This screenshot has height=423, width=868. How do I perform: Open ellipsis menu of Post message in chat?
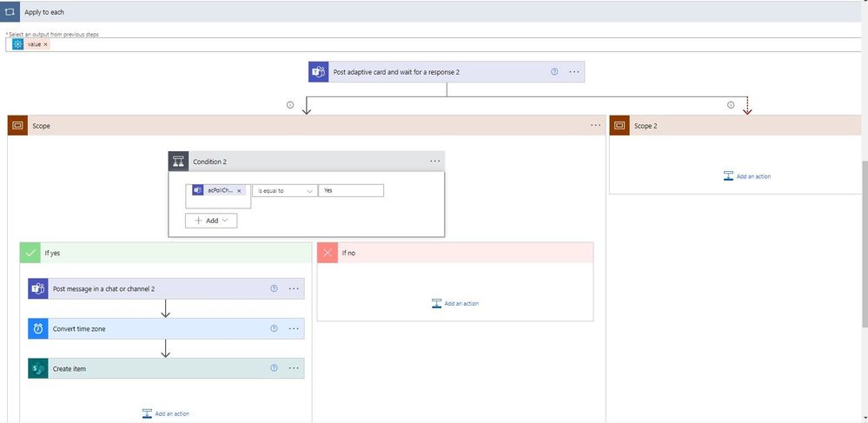click(x=294, y=288)
